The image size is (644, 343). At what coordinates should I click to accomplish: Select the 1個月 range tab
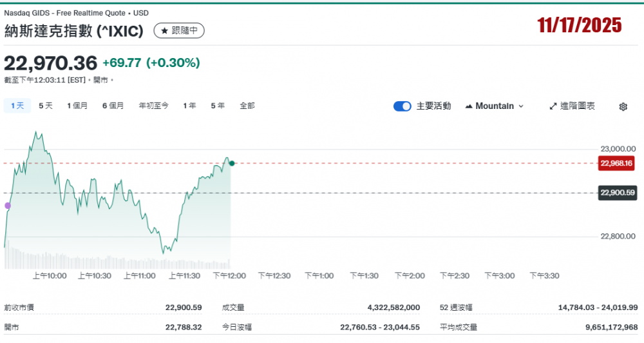[77, 106]
